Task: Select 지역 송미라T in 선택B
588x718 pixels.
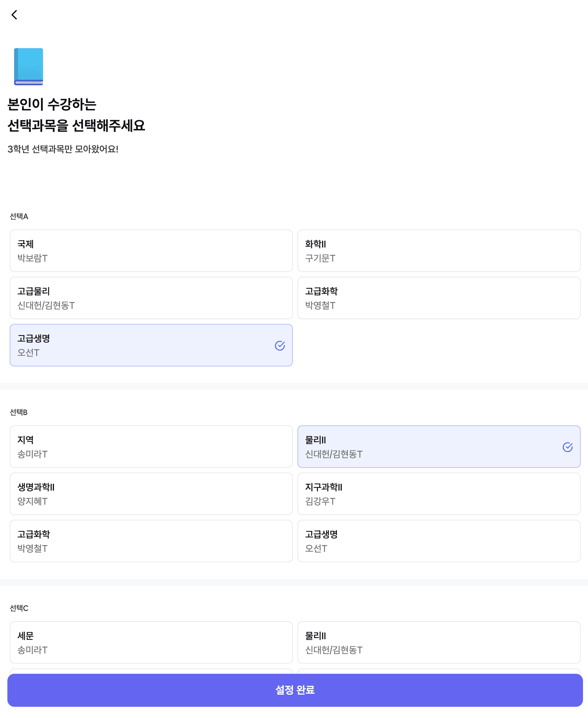Action: click(151, 446)
